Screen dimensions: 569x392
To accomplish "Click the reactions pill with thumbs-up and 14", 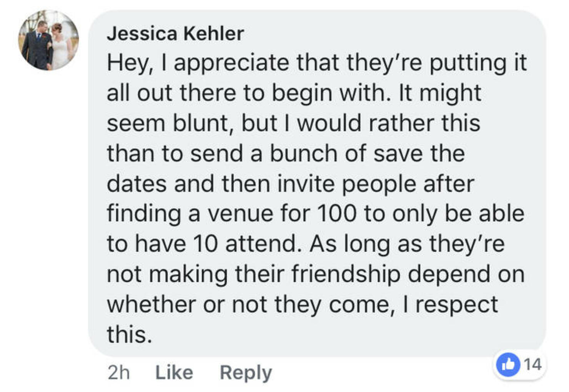I will pyautogui.click(x=519, y=365).
